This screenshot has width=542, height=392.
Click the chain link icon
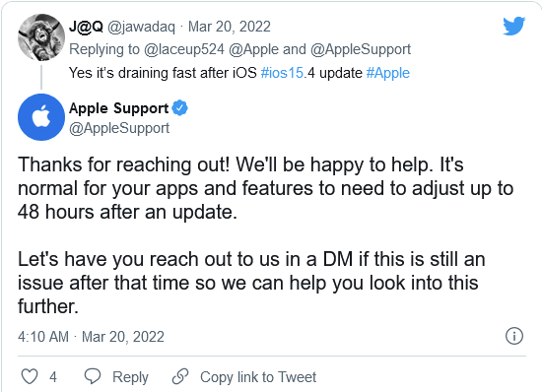coord(180,376)
